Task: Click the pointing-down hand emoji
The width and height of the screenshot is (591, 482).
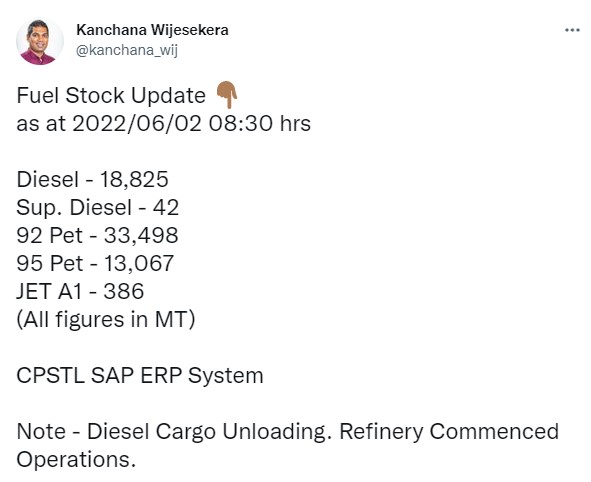Action: tap(226, 95)
